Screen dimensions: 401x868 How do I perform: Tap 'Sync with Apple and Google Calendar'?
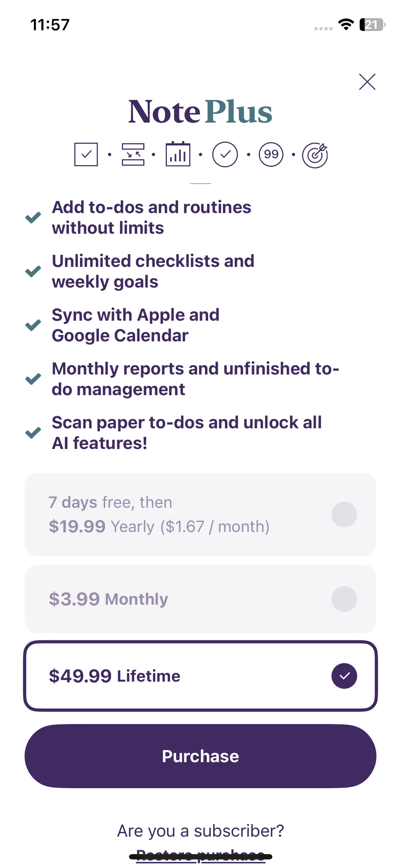click(x=135, y=325)
